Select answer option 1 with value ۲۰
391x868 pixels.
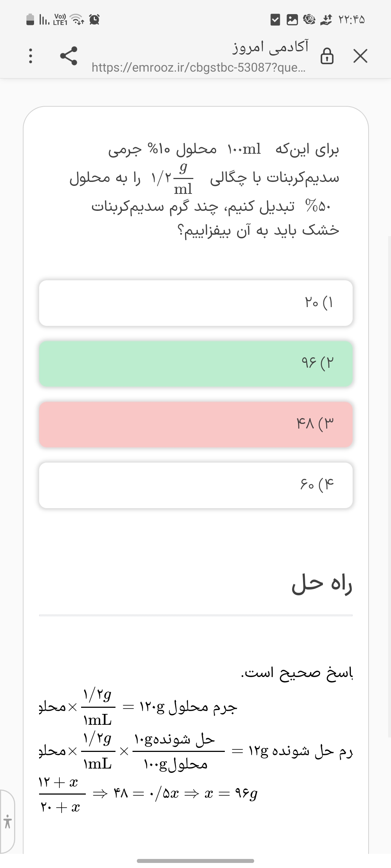point(196,303)
